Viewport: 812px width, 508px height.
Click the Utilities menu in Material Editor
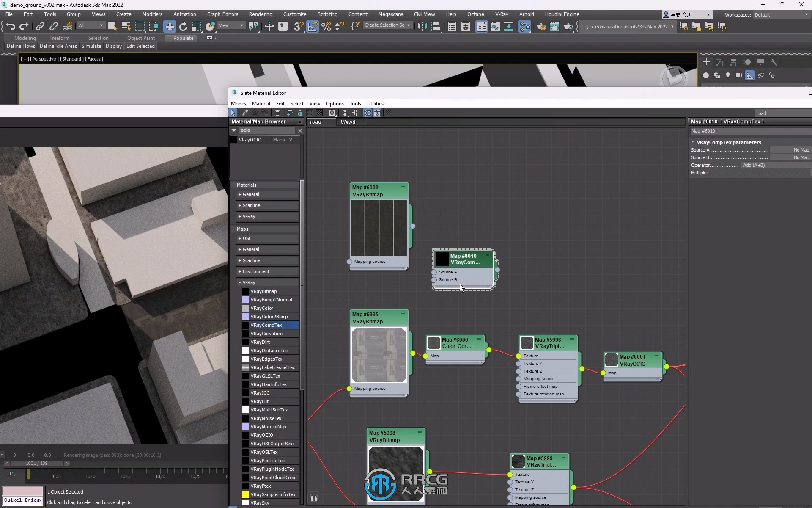[x=375, y=103]
